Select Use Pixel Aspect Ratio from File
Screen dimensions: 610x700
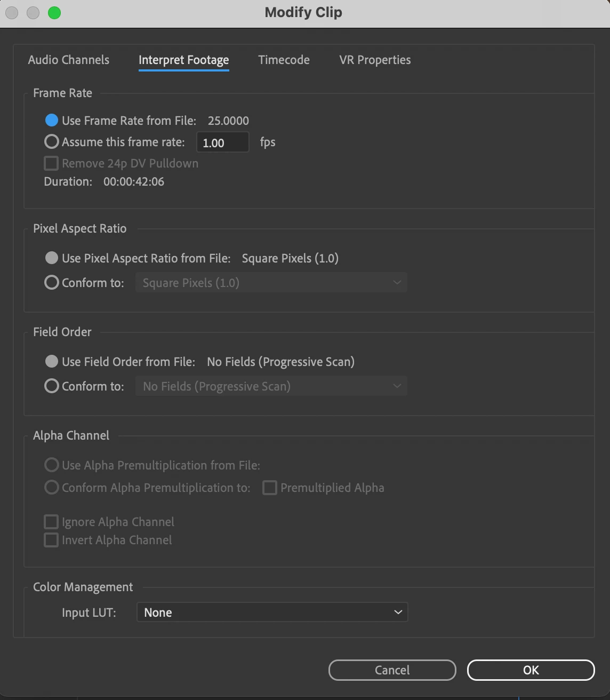coord(52,258)
